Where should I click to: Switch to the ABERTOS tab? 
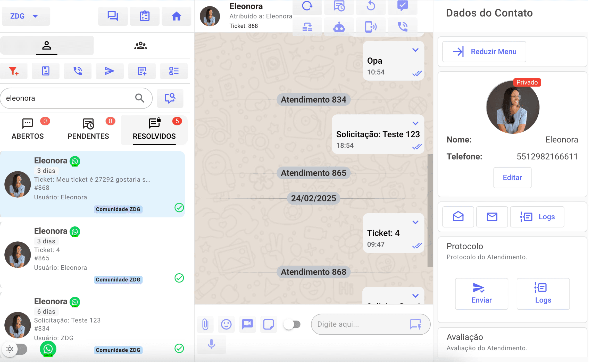[27, 129]
